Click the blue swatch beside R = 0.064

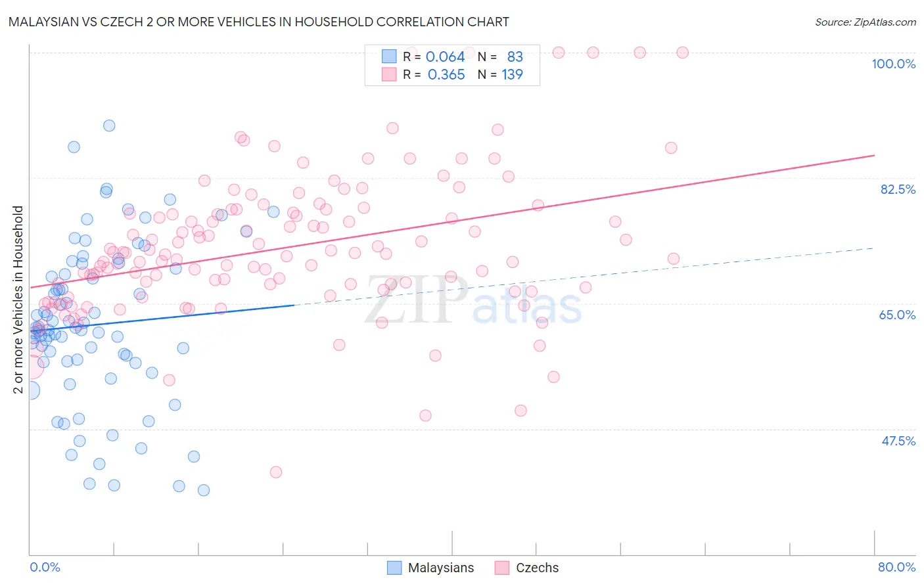pos(389,56)
